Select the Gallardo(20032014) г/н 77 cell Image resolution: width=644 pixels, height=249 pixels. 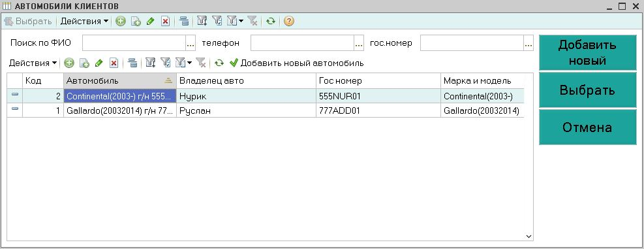pos(120,110)
